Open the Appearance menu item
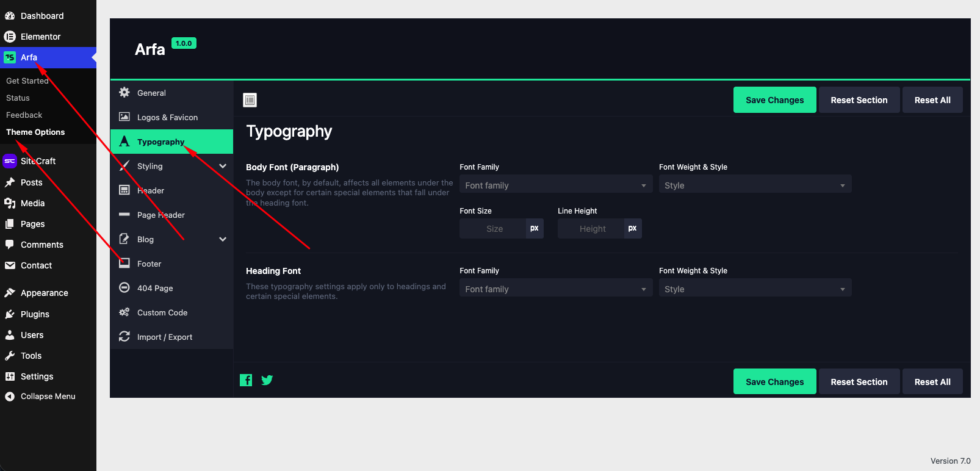 coord(48,293)
